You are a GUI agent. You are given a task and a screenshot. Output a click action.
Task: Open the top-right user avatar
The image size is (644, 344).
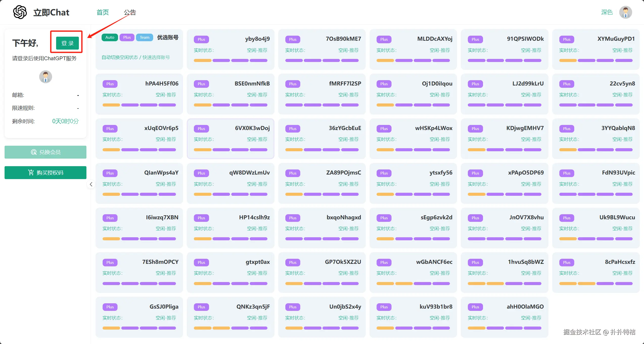[626, 12]
